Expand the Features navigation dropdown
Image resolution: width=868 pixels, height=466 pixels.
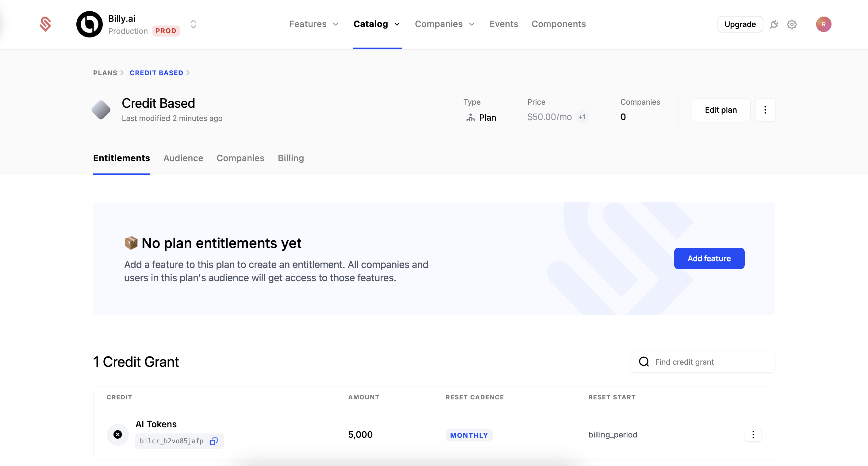point(313,24)
